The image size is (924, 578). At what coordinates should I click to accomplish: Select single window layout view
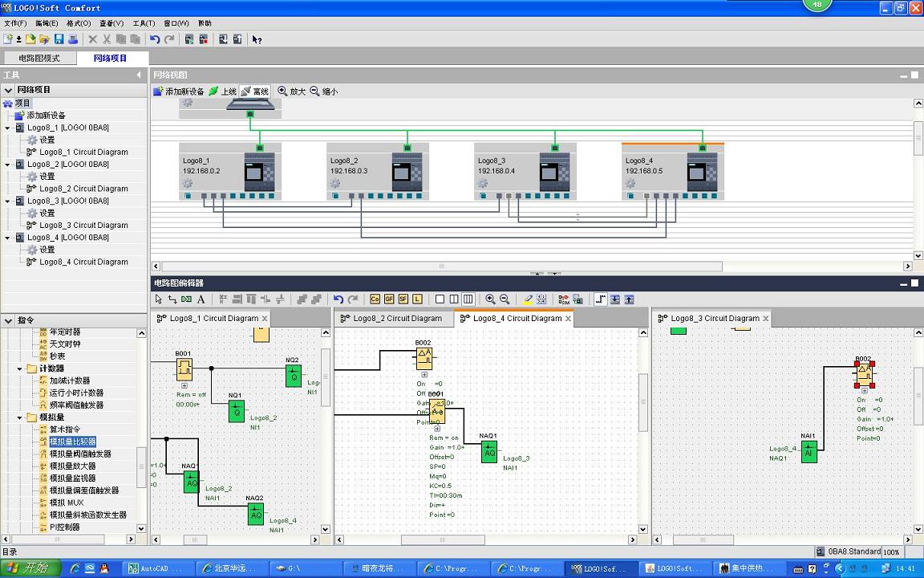coord(440,299)
